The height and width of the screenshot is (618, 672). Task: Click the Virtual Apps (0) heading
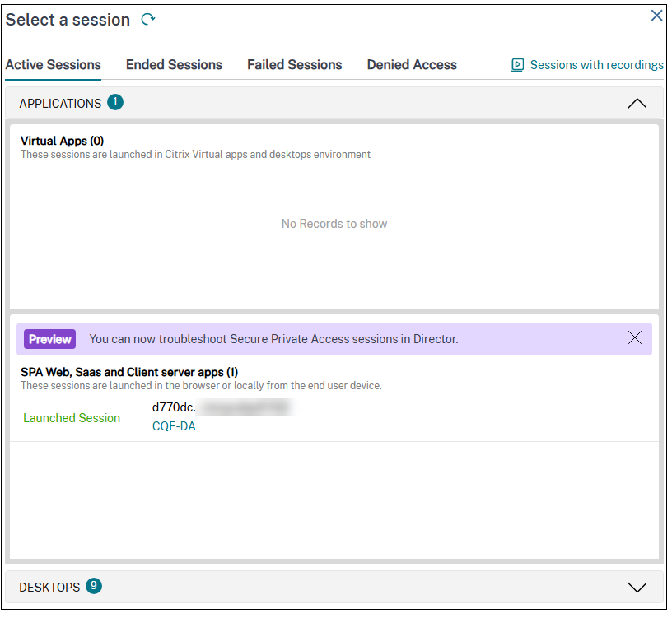coord(62,141)
